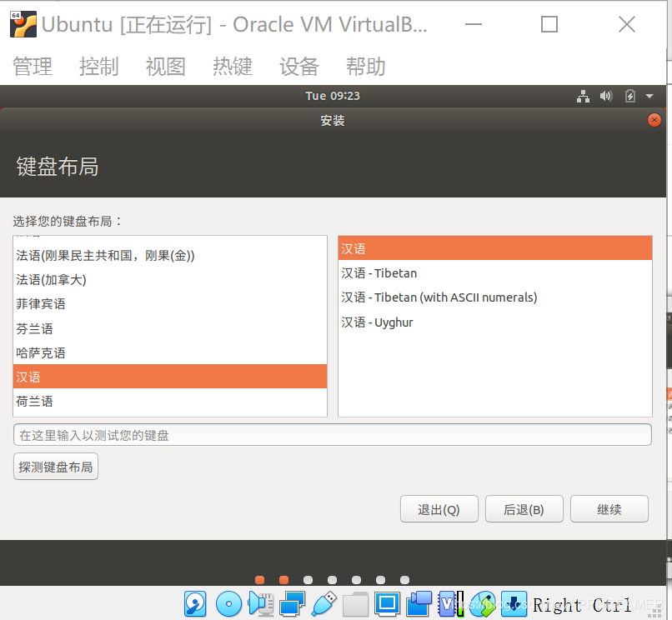This screenshot has width=672, height=620.
Task: Click the 继续 button
Action: pos(609,509)
